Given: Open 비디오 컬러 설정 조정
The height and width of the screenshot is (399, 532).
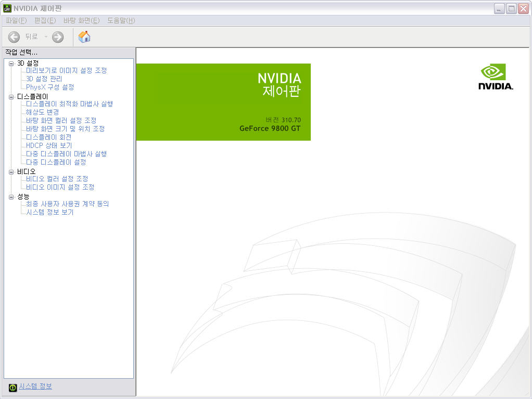Looking at the screenshot, I should tap(57, 179).
